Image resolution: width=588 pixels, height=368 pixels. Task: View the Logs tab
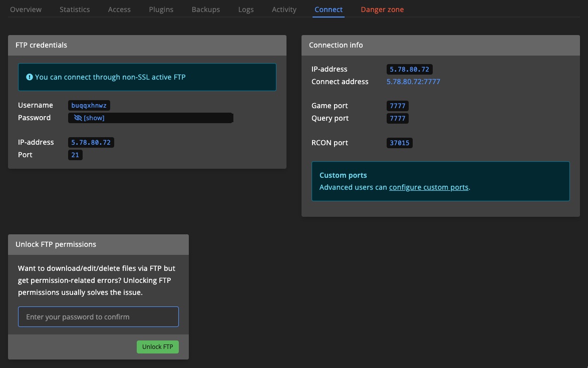(x=246, y=10)
